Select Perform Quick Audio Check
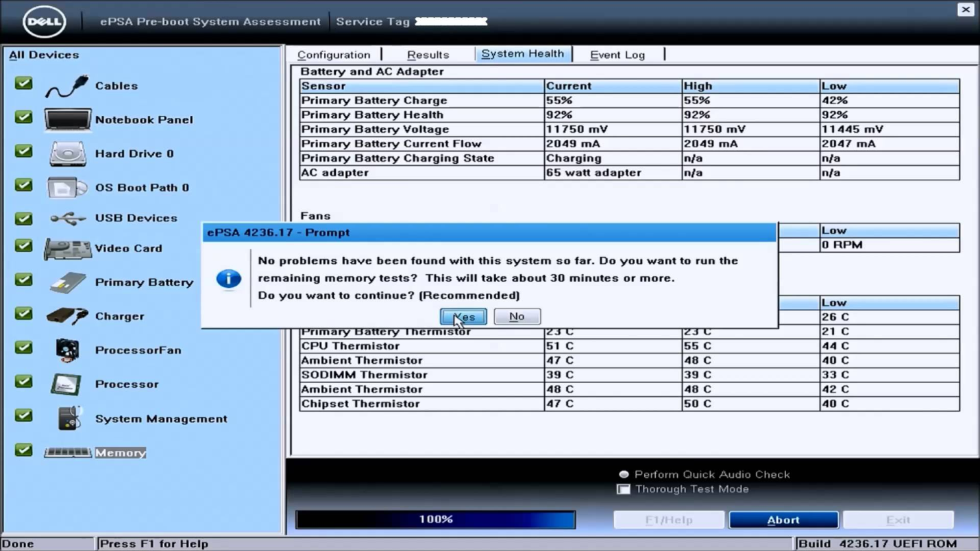 pyautogui.click(x=624, y=474)
